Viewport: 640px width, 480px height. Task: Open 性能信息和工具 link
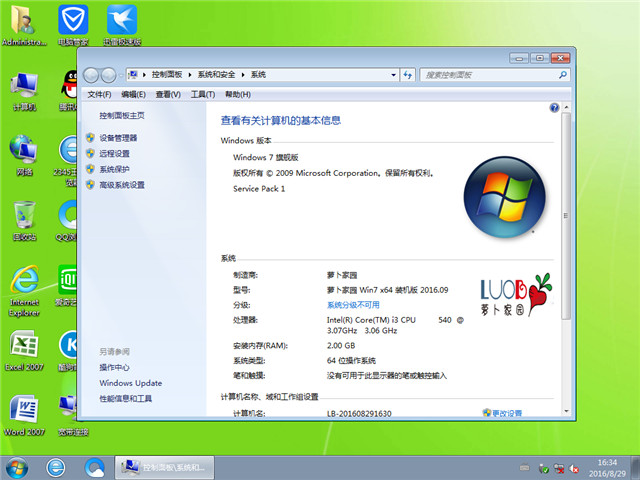[126, 398]
